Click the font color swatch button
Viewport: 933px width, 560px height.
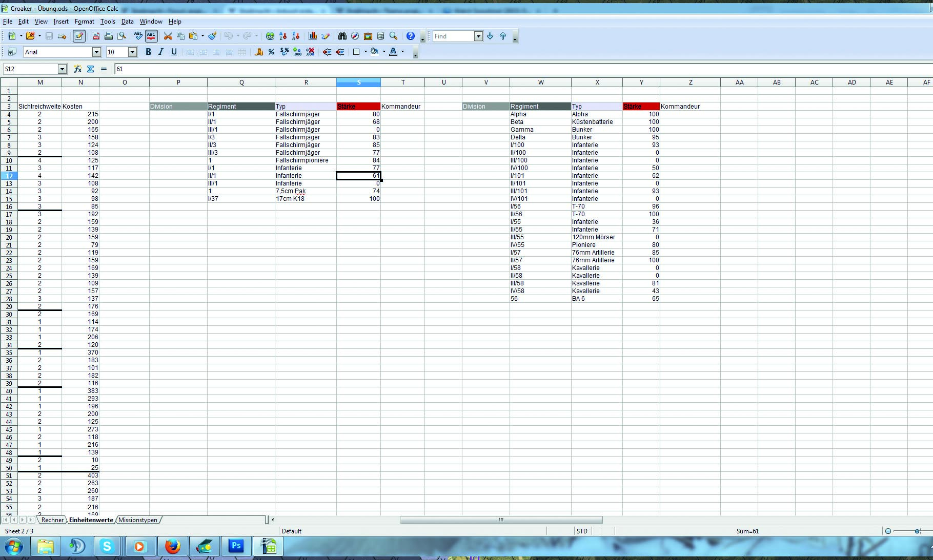[393, 52]
